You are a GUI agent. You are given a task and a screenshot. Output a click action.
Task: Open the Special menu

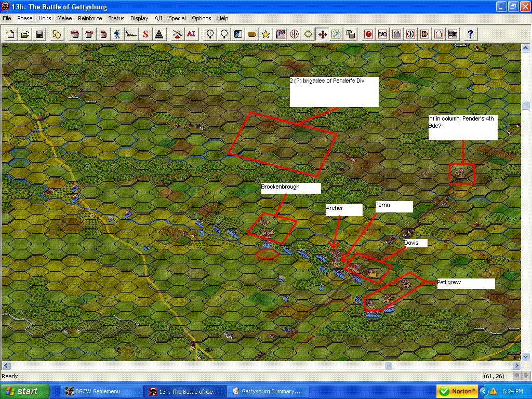click(177, 18)
